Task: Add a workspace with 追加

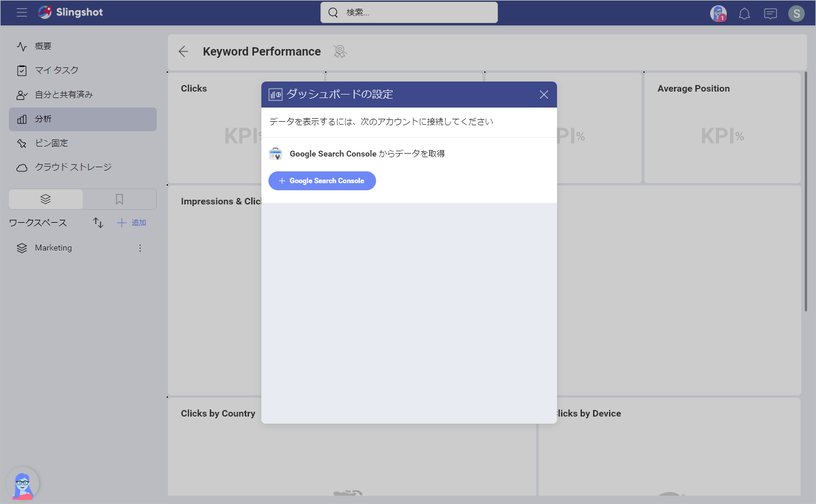Action: tap(131, 223)
